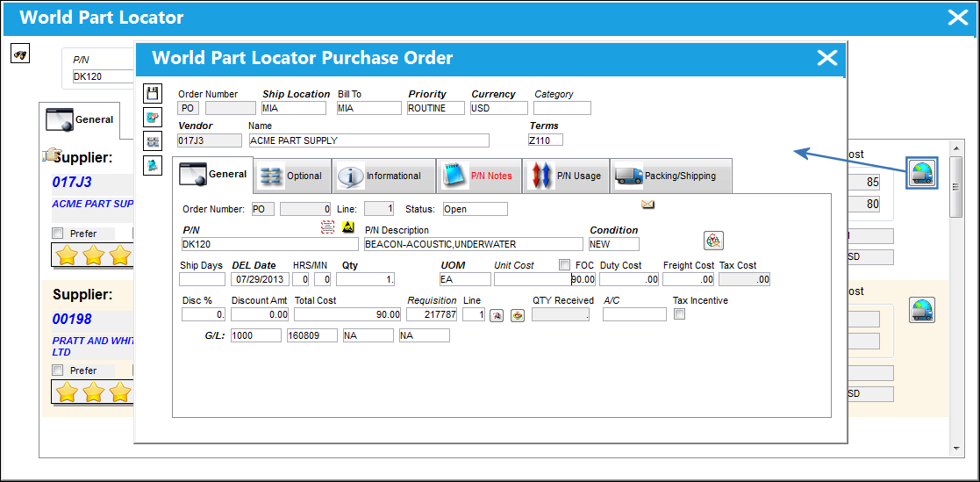Click the DEL Date field 07/29/2013

pyautogui.click(x=260, y=279)
